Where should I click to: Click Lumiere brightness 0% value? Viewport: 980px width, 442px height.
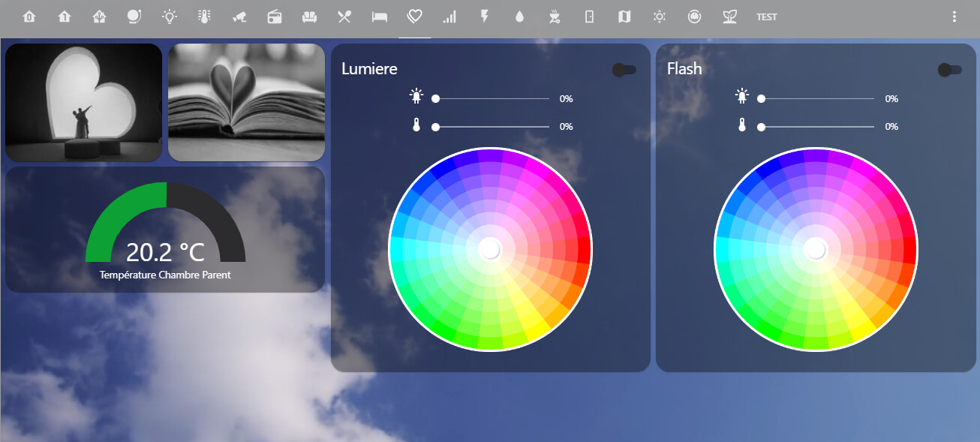567,98
